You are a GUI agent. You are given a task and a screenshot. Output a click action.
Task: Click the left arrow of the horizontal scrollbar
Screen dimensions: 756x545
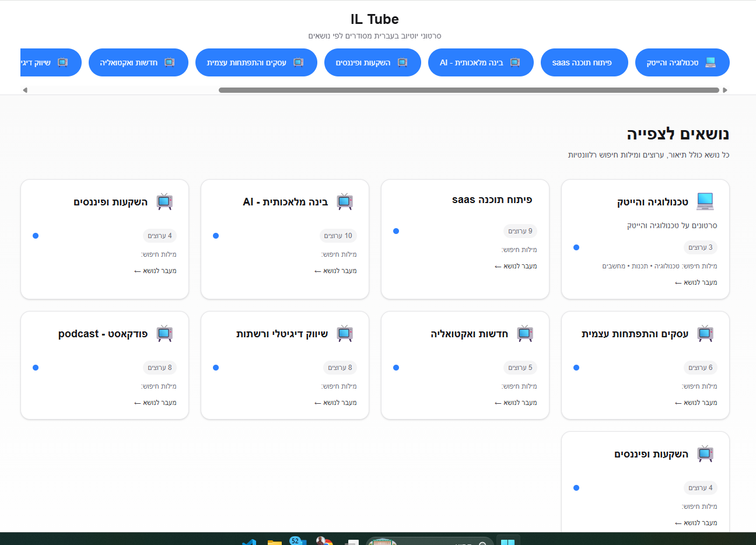[x=24, y=90]
